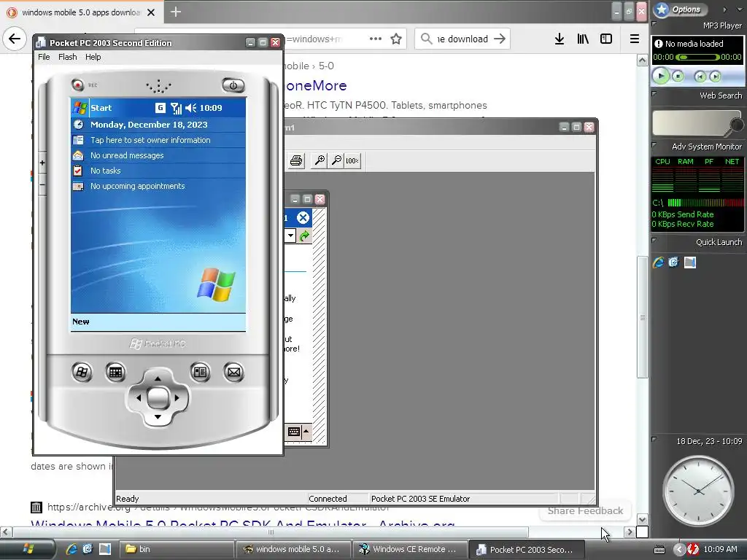Skip to next track in MP3 Player

(x=715, y=76)
